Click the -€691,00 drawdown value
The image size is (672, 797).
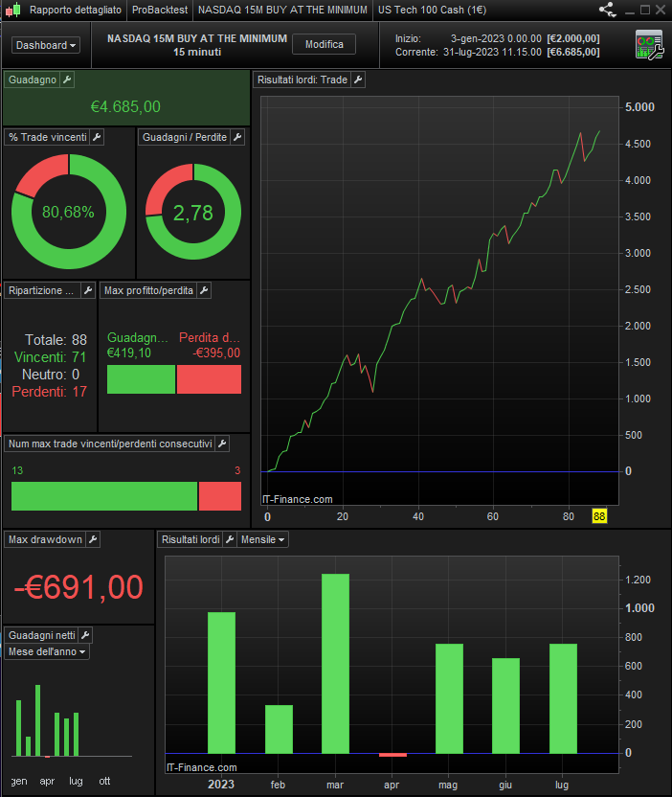pos(78,587)
